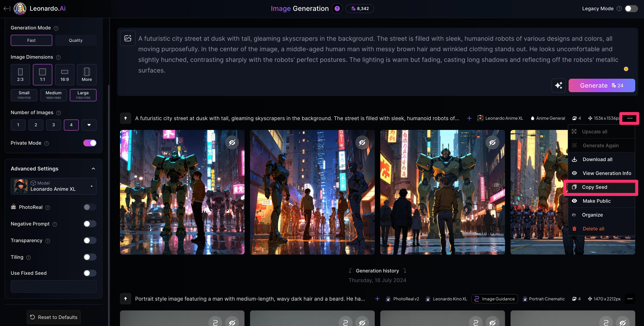Click the hidden-eye icon on the first robot image
The width and height of the screenshot is (644, 326).
pos(232,142)
